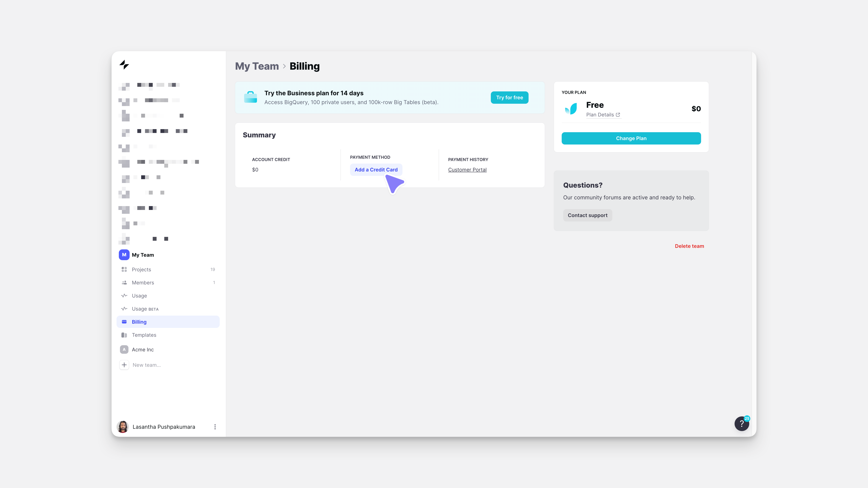
Task: Open the profile options kebab menu
Action: [x=215, y=426]
